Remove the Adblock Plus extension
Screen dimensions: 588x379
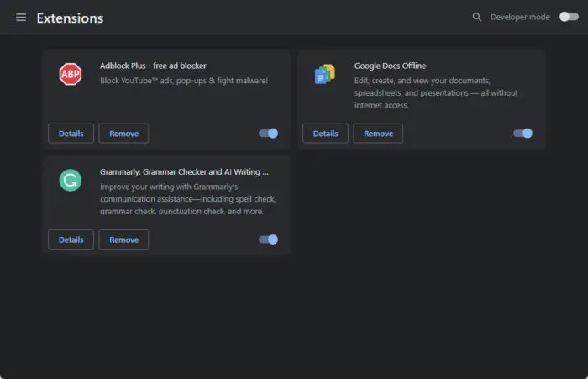coord(123,134)
